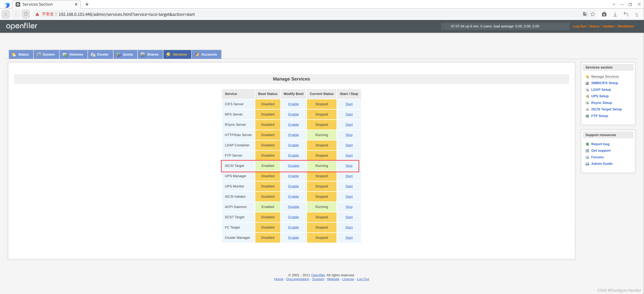The height and width of the screenshot is (294, 644).
Task: Click the browser reload button
Action: (x=26, y=14)
